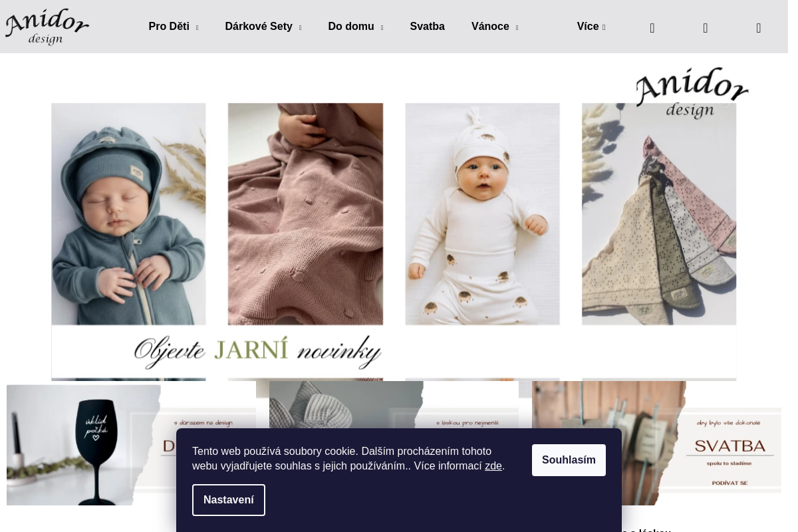Click 'PODÍVAT SE' on the Svatba banner
This screenshot has height=532, width=798.
[728, 483]
